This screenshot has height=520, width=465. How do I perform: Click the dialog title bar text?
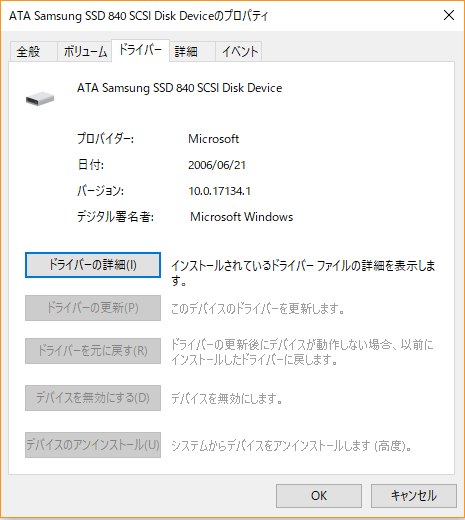[x=138, y=16]
